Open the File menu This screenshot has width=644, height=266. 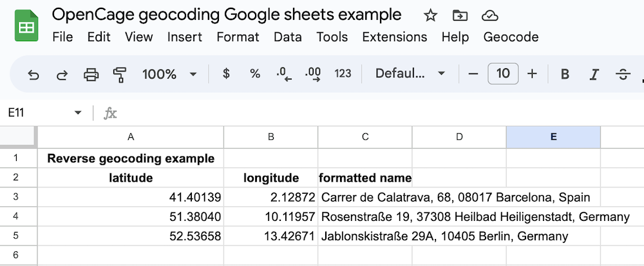[x=63, y=37]
